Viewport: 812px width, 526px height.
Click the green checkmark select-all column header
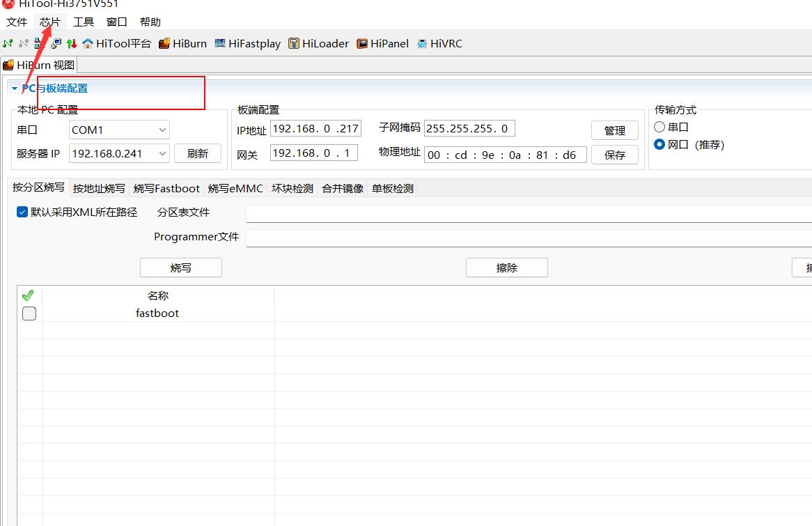pyautogui.click(x=28, y=295)
